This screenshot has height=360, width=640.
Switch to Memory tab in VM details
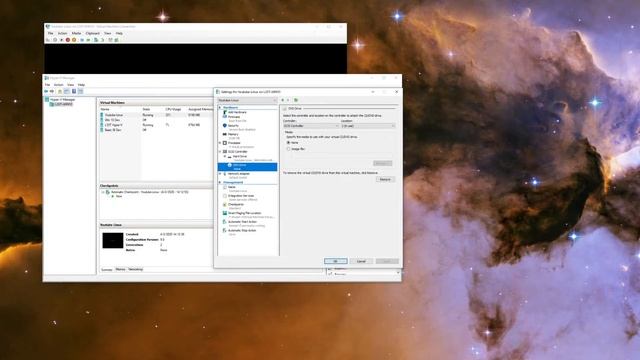(120, 269)
